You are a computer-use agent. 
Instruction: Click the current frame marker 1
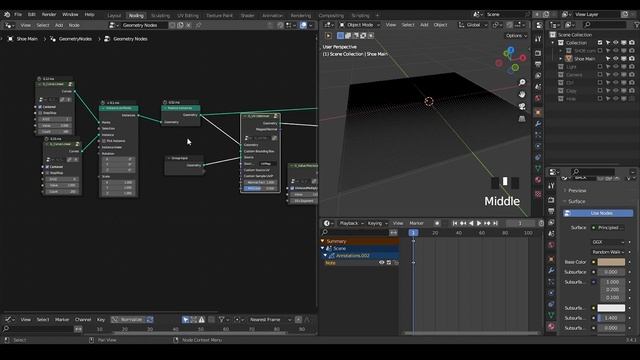tap(413, 233)
